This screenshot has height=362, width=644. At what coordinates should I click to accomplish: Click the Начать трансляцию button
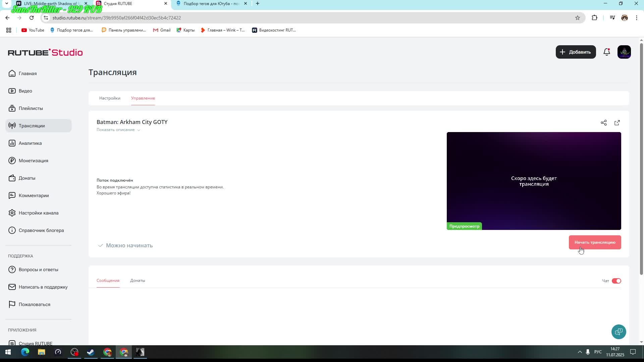pos(595,242)
